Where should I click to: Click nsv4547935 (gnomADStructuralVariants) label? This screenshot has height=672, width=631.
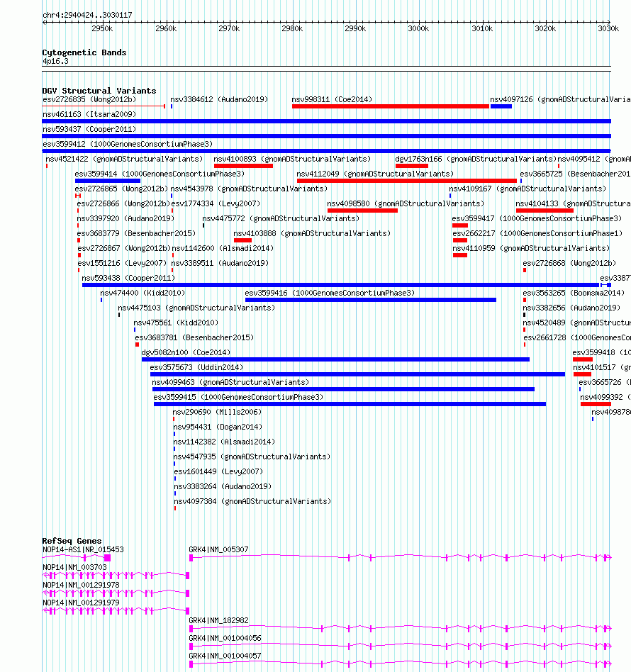252,457
